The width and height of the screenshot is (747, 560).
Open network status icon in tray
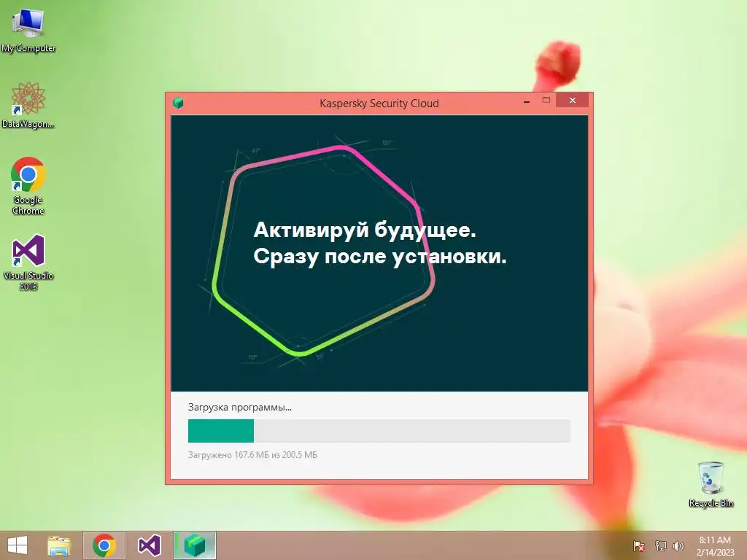(660, 545)
